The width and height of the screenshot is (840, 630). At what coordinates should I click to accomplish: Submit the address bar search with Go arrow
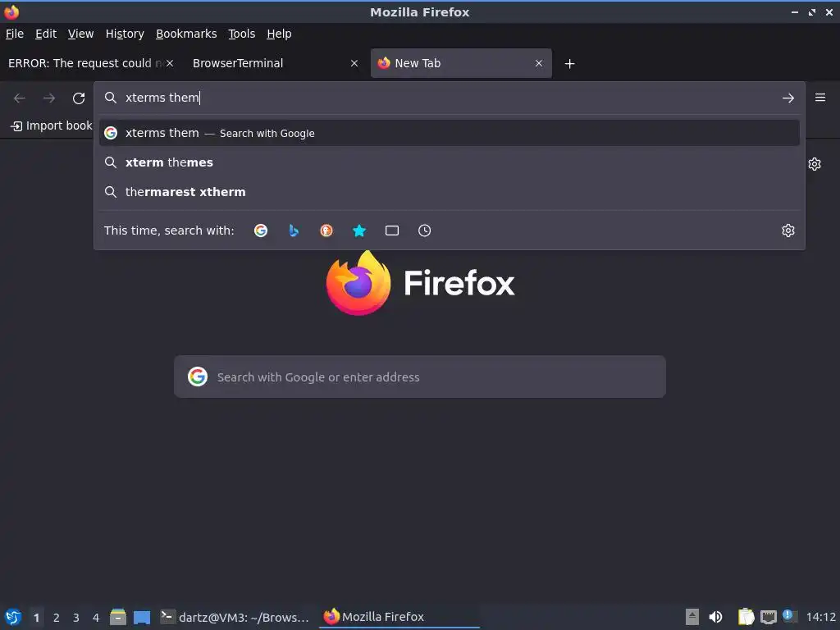pos(788,98)
